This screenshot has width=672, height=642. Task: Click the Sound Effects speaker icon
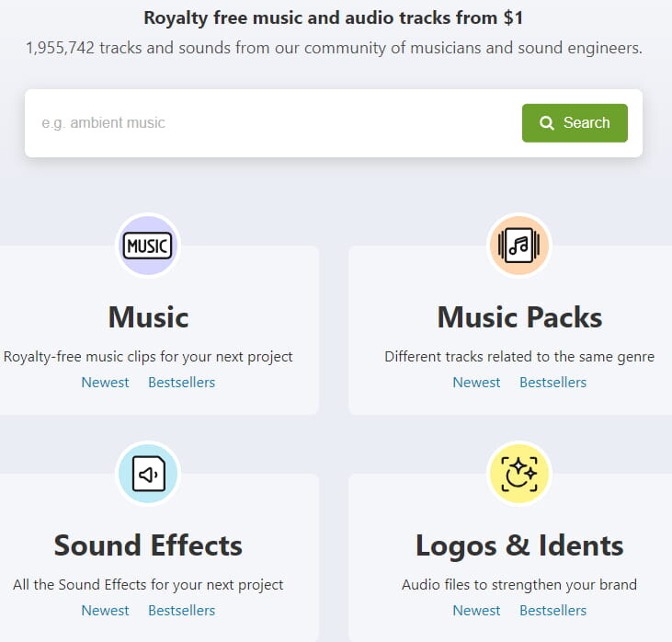(148, 474)
